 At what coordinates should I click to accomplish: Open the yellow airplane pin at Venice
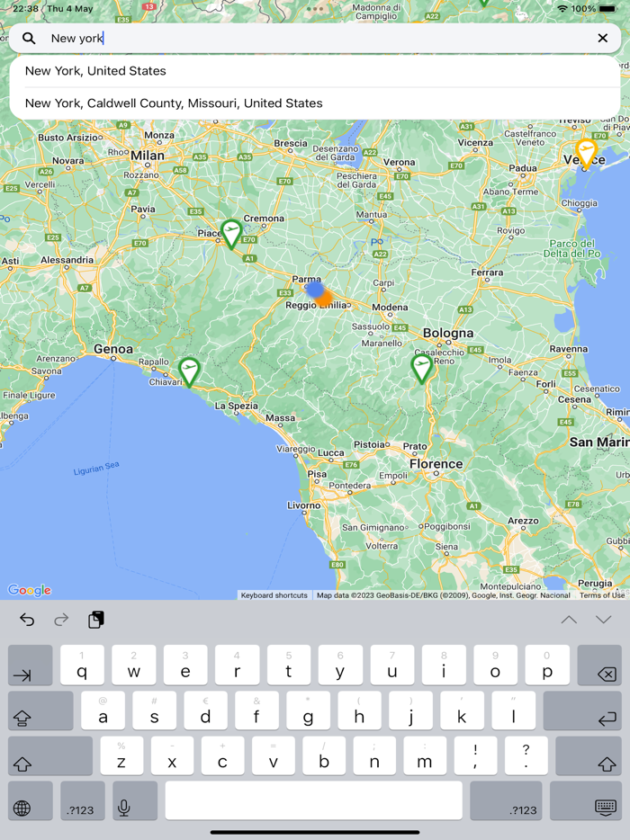pyautogui.click(x=587, y=153)
